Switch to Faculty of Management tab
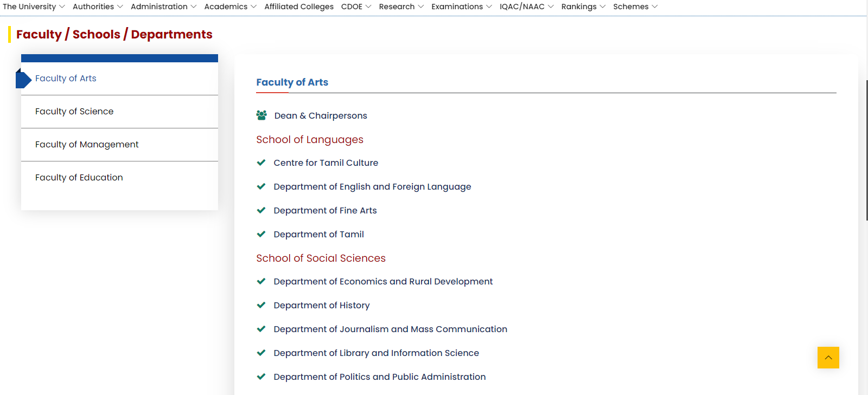Screen dimensions: 868x395 click(119, 145)
